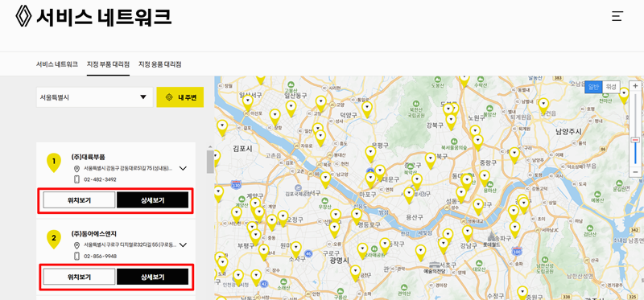Click the 광명시 label on the map
Image resolution: width=644 pixels, height=300 pixels.
click(339, 261)
